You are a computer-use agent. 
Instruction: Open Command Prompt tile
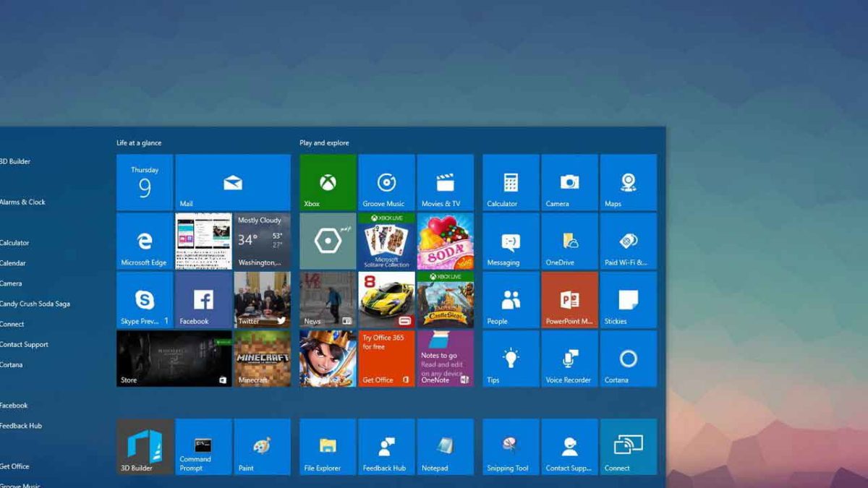pos(203,447)
